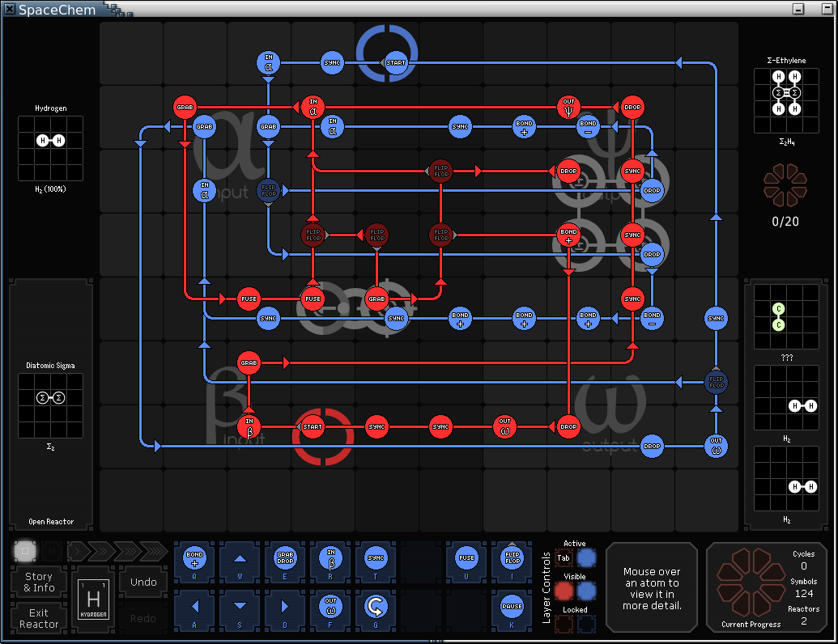Viewport: 838px width, 644px height.
Task: Select the red DROP node beside red OUT ψ
Action: 632,108
